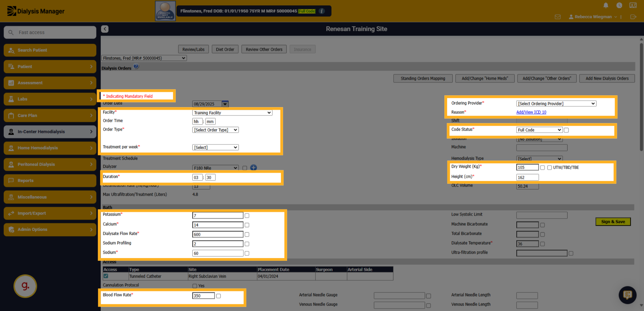The height and width of the screenshot is (311, 644).
Task: Open the Add/View ICD 10 link
Action: click(531, 112)
